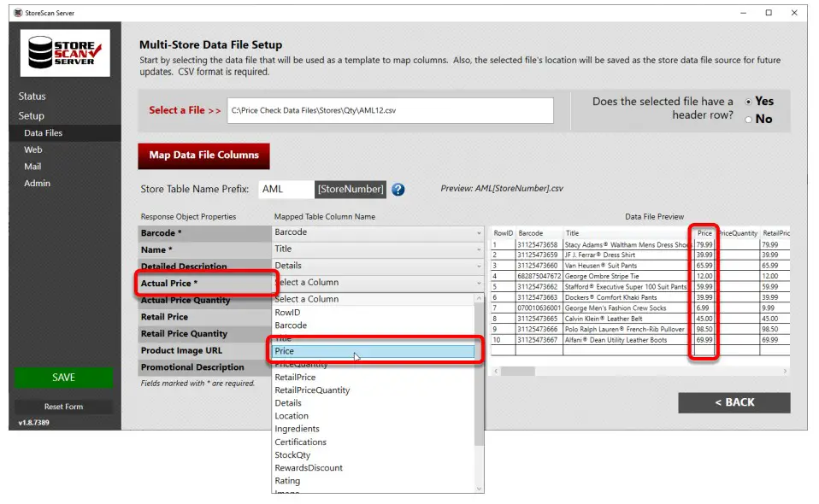Click the [StoreNumber] tag box

351,190
